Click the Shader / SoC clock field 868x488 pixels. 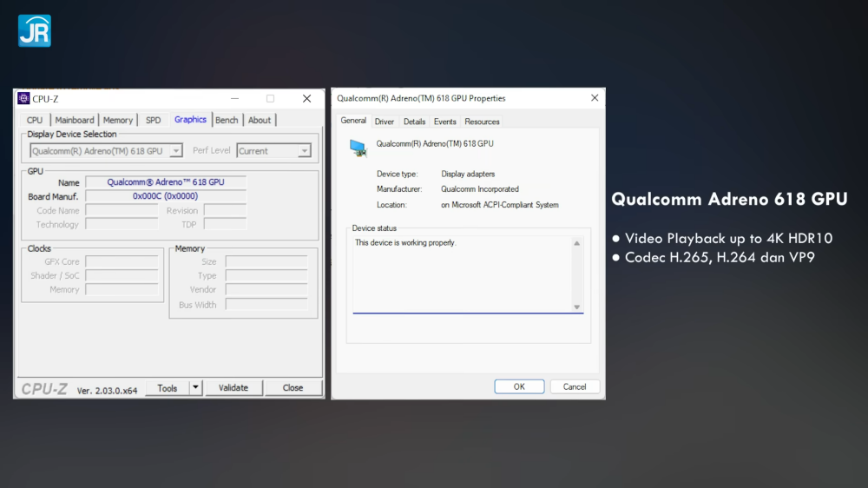pyautogui.click(x=122, y=275)
